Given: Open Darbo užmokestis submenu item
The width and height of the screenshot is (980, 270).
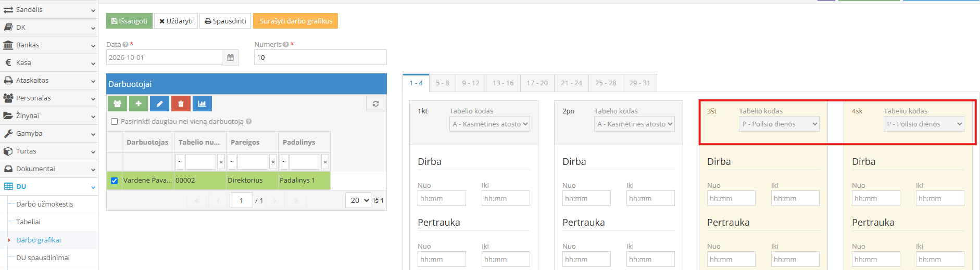Looking at the screenshot, I should click(45, 204).
